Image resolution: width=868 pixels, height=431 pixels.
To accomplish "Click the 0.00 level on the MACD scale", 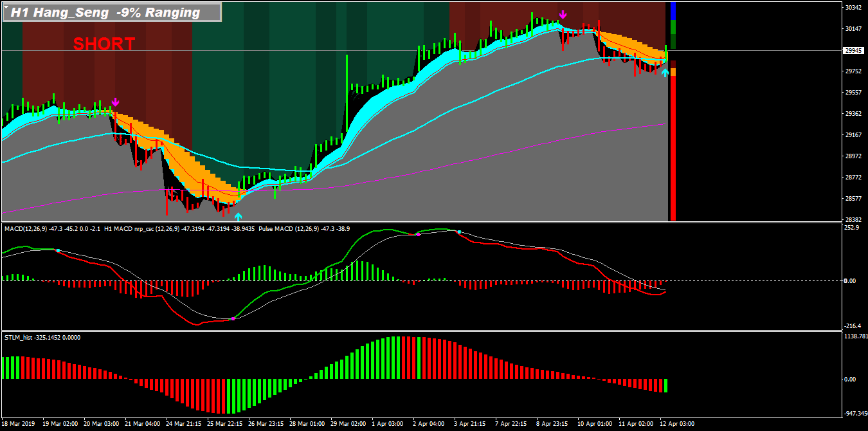I will (x=850, y=281).
